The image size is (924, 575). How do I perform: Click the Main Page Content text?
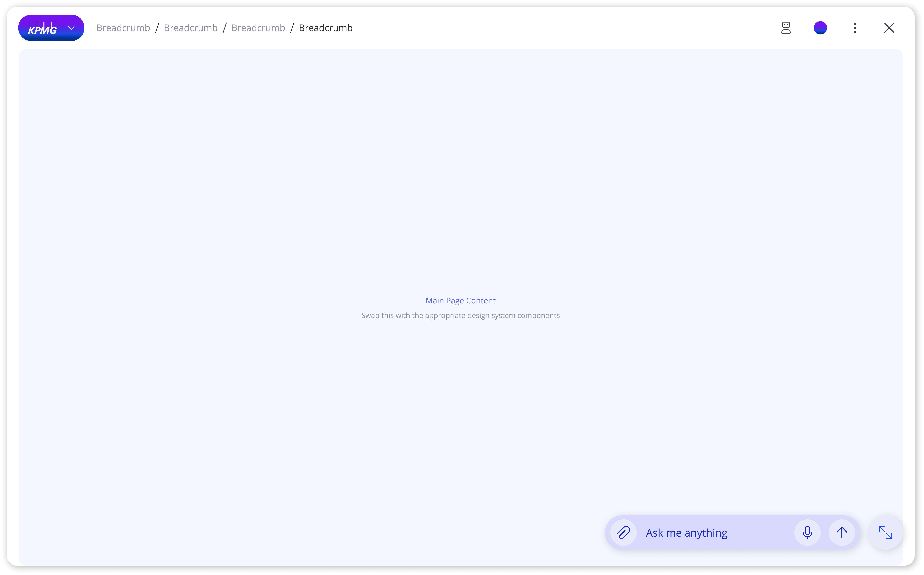(461, 300)
